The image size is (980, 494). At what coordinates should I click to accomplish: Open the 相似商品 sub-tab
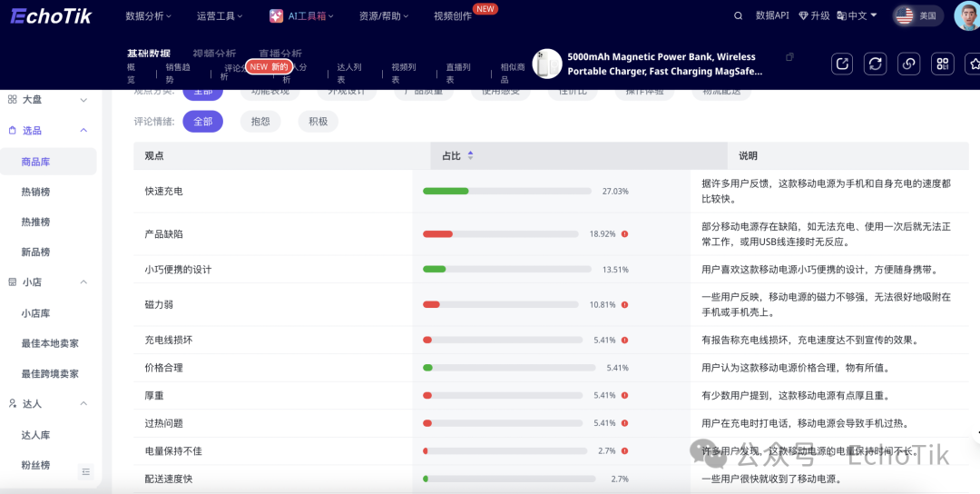click(x=513, y=74)
